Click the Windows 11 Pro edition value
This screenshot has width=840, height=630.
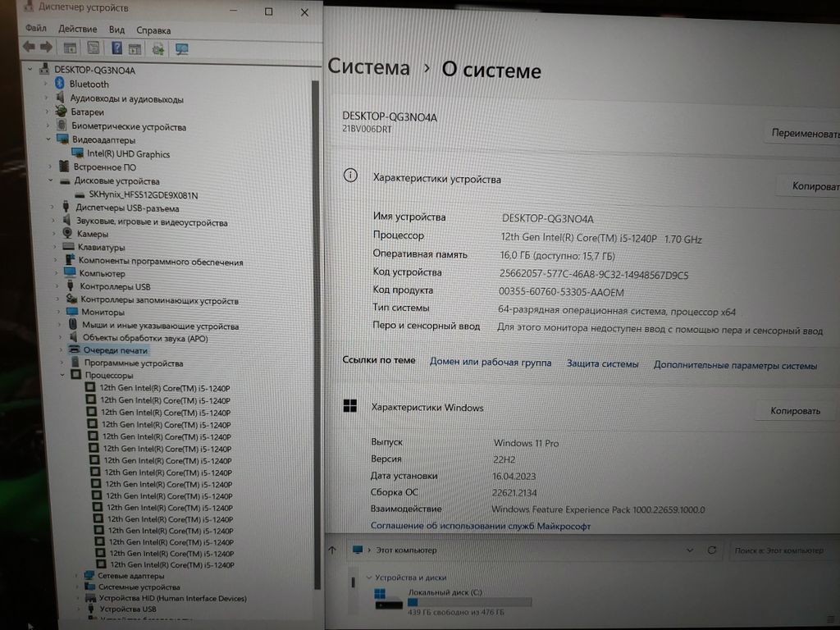point(526,443)
